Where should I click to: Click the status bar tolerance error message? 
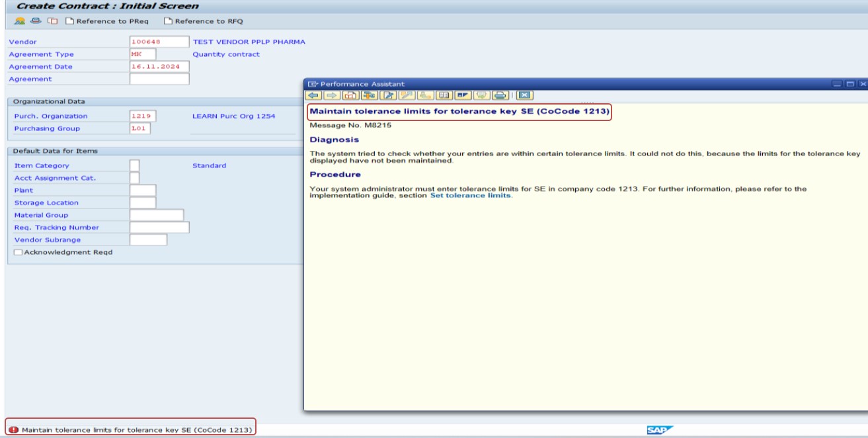137,430
